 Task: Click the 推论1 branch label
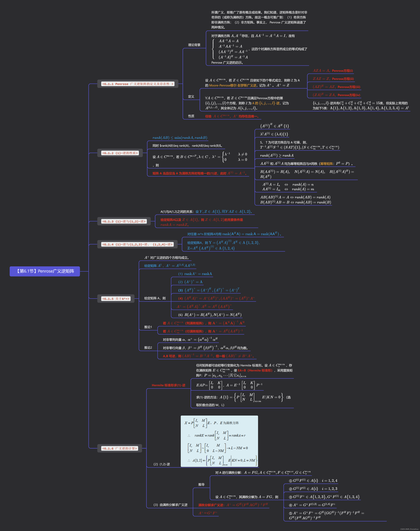coord(148,327)
